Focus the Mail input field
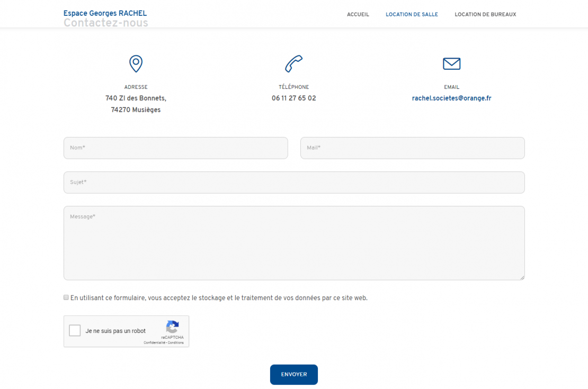588x389 pixels. click(x=413, y=148)
